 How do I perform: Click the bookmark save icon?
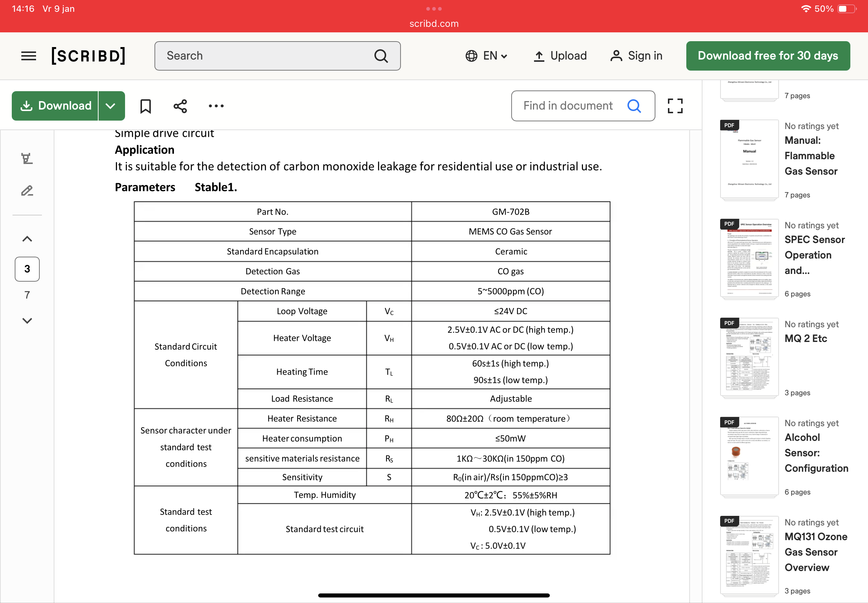coord(146,106)
